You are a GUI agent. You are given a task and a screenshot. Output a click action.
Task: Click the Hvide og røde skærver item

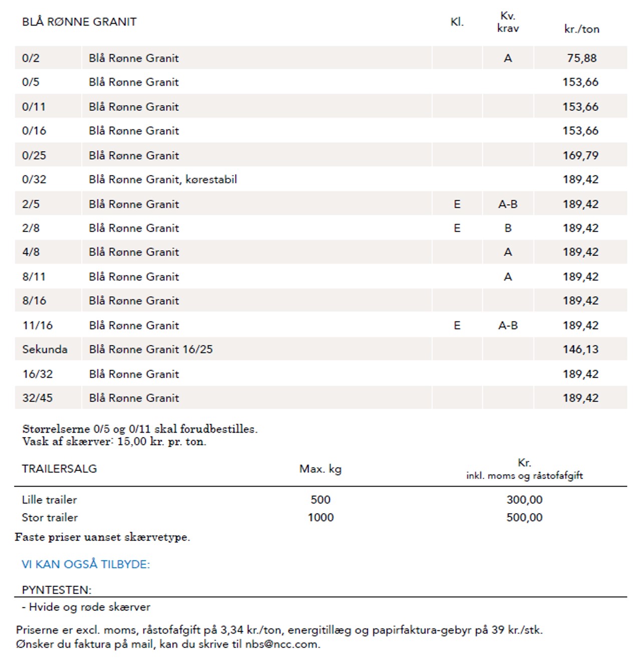(x=86, y=607)
